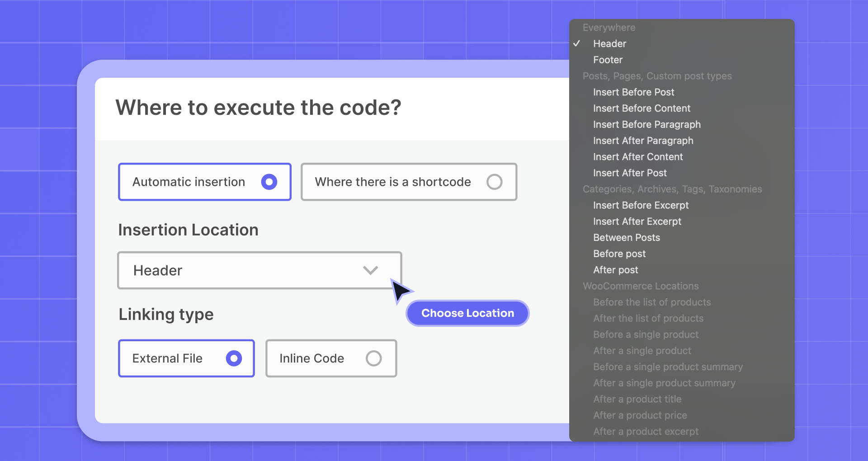Pick Insert Before Paragraph from list
The image size is (868, 461).
(646, 125)
